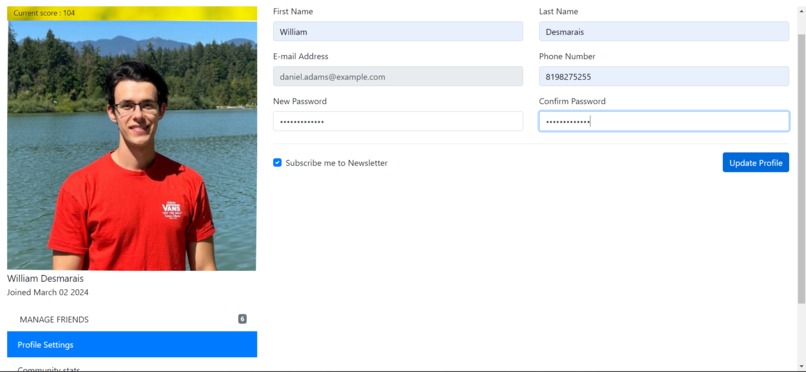This screenshot has height=372, width=806.
Task: Click the Joined March 02 2024 text
Action: point(47,292)
